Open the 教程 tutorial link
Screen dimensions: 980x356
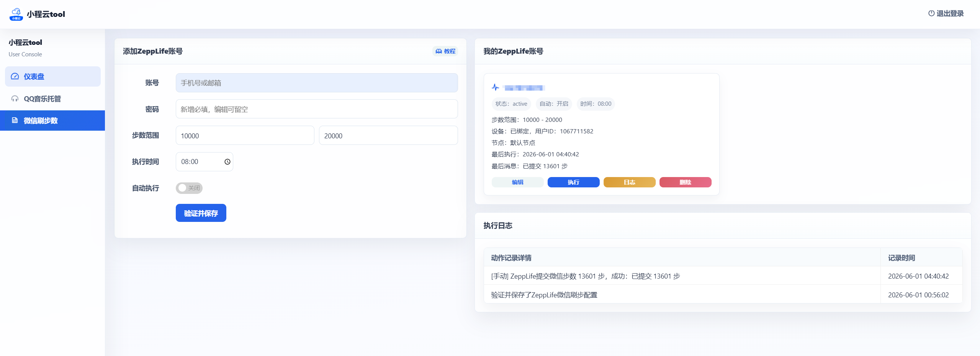pyautogui.click(x=445, y=51)
